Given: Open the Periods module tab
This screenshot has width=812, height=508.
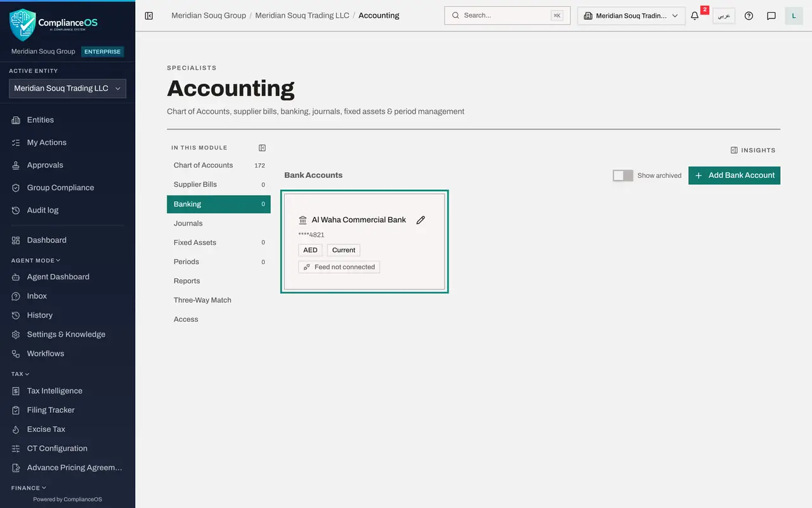Looking at the screenshot, I should (219, 262).
